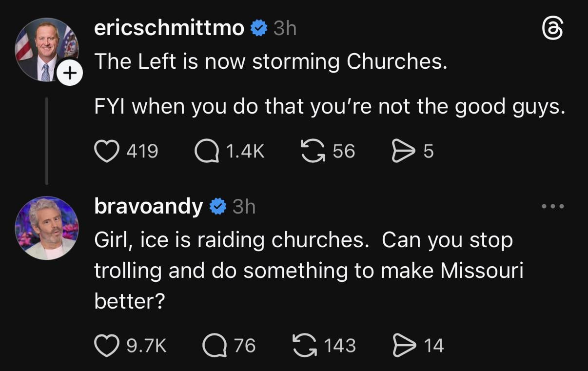Open the three-dot menu on bravoandy's reply

(x=553, y=207)
